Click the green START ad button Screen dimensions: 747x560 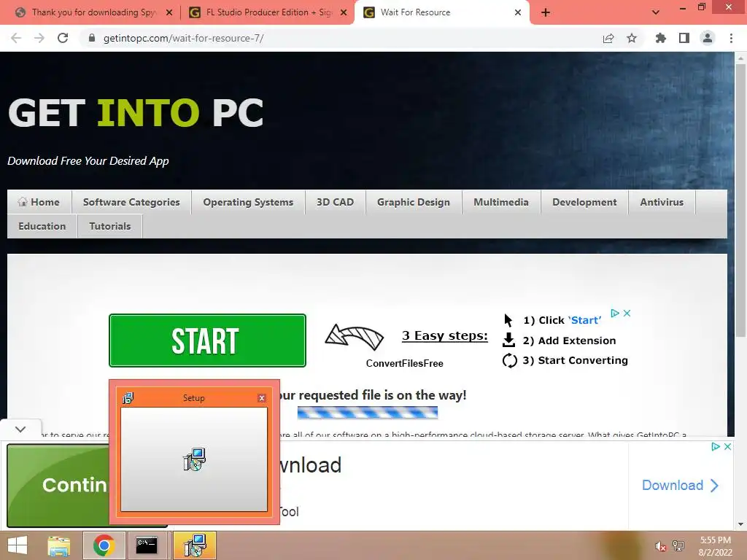click(x=207, y=341)
